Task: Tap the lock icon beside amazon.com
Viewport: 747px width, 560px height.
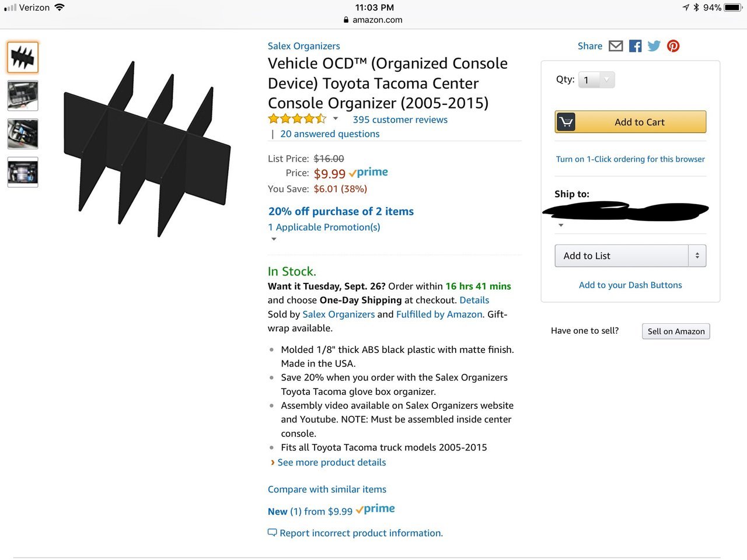Action: click(346, 20)
